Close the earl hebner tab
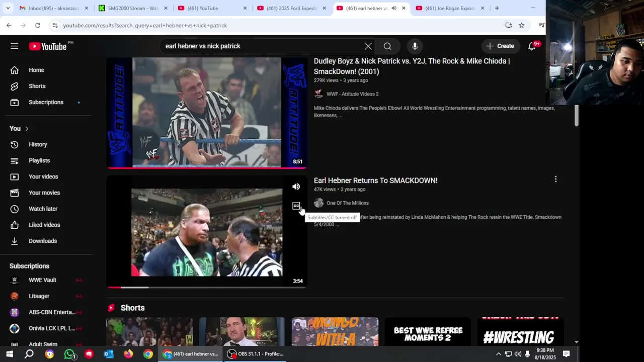The width and height of the screenshot is (644, 362). pos(404,8)
